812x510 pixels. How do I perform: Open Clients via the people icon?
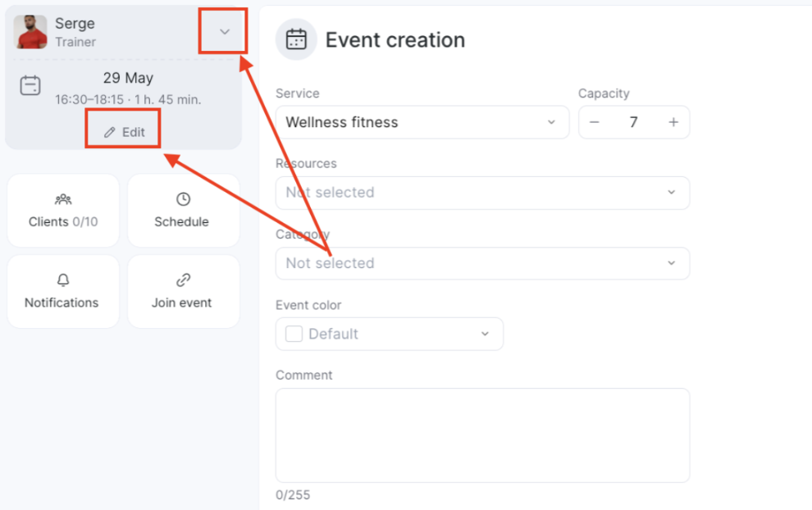(x=63, y=198)
